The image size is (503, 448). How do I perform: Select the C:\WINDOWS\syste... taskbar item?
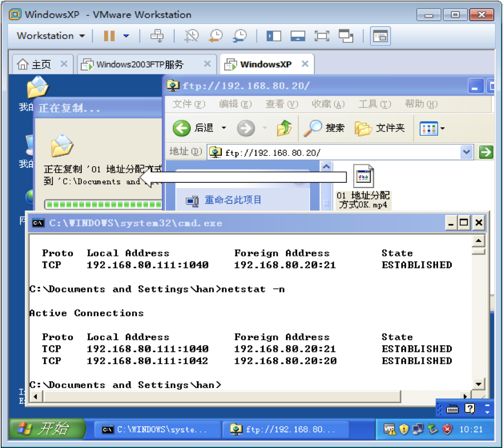157,430
